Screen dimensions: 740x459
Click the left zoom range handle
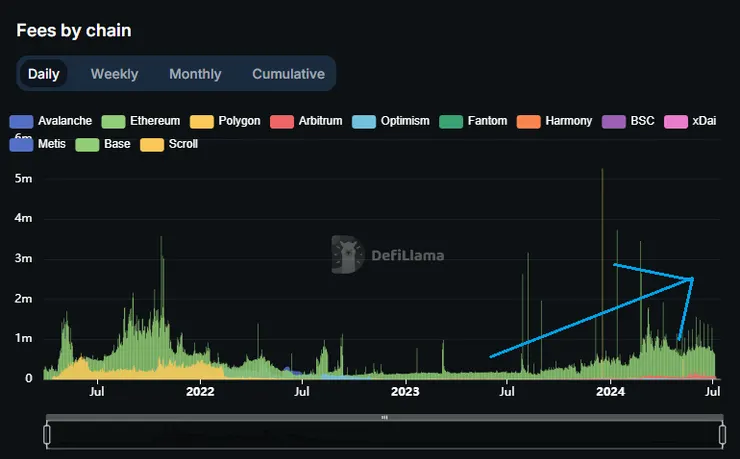tap(47, 434)
